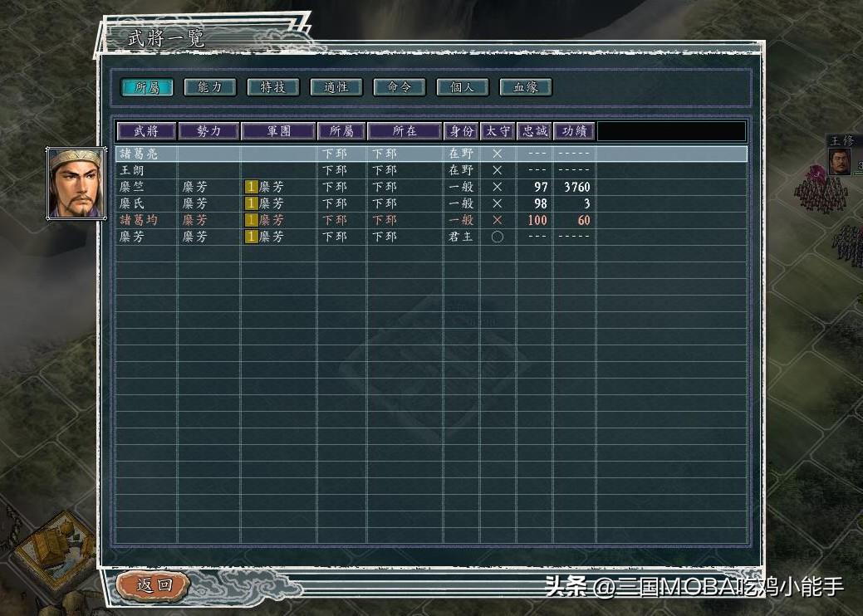
Task: Open the 能力 tab
Action: pyautogui.click(x=209, y=87)
